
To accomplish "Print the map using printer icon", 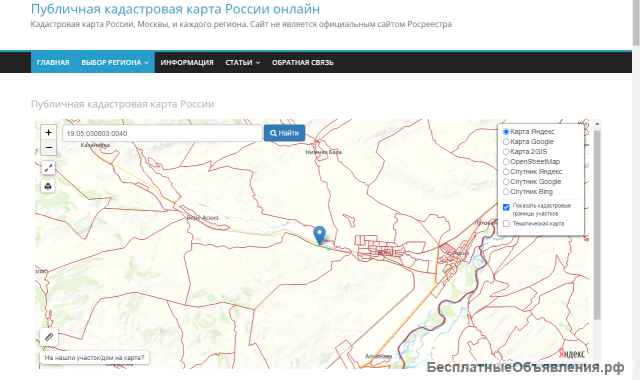I will [49, 187].
